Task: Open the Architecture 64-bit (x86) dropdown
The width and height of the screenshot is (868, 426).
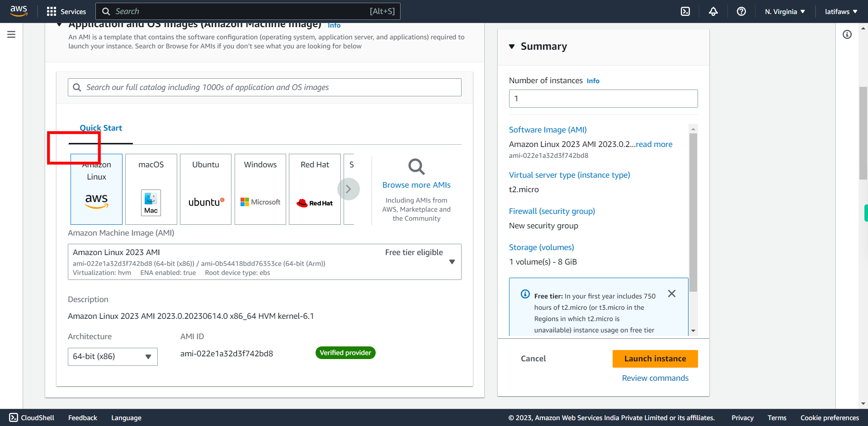Action: 113,356
